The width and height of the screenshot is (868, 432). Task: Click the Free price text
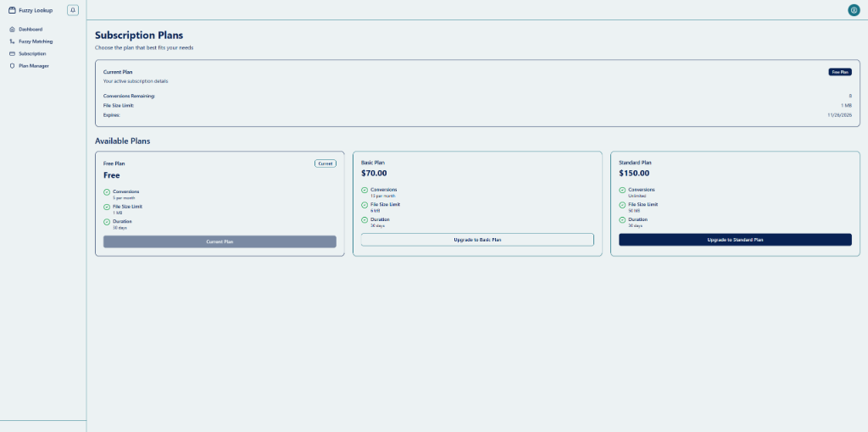[112, 175]
